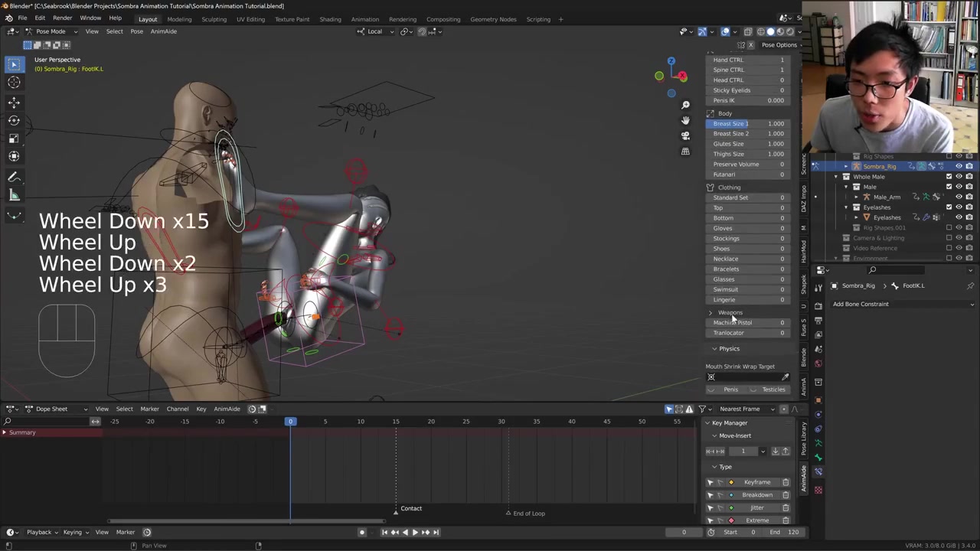Open the Nearest Frame dropdown

tap(745, 409)
